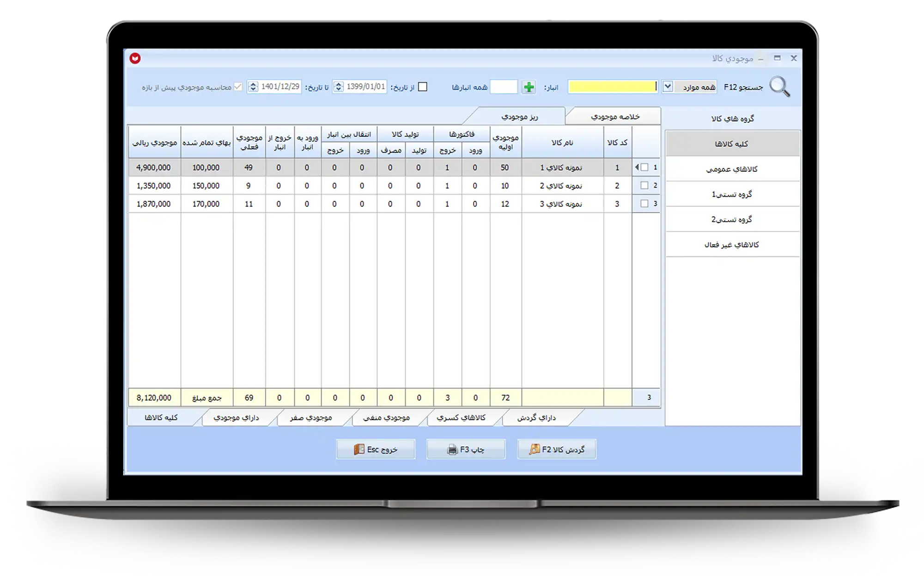Check the box for row 2
This screenshot has height=576, width=924.
(644, 185)
